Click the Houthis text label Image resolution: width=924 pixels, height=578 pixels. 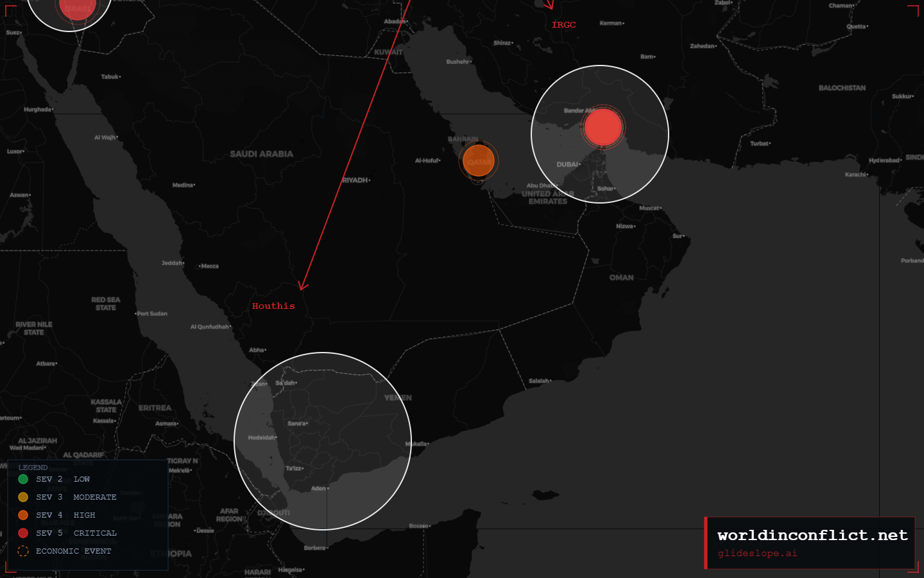pyautogui.click(x=273, y=306)
